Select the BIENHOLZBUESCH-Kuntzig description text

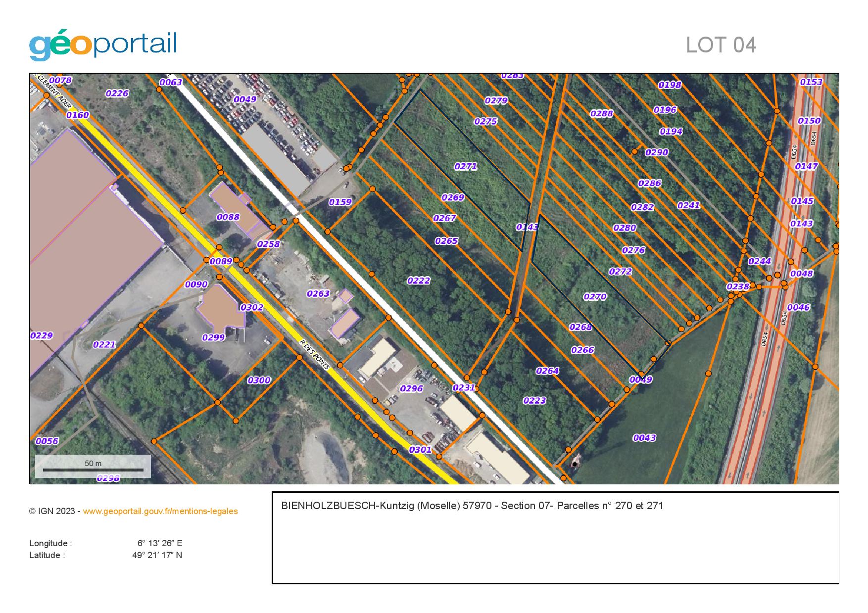472,506
